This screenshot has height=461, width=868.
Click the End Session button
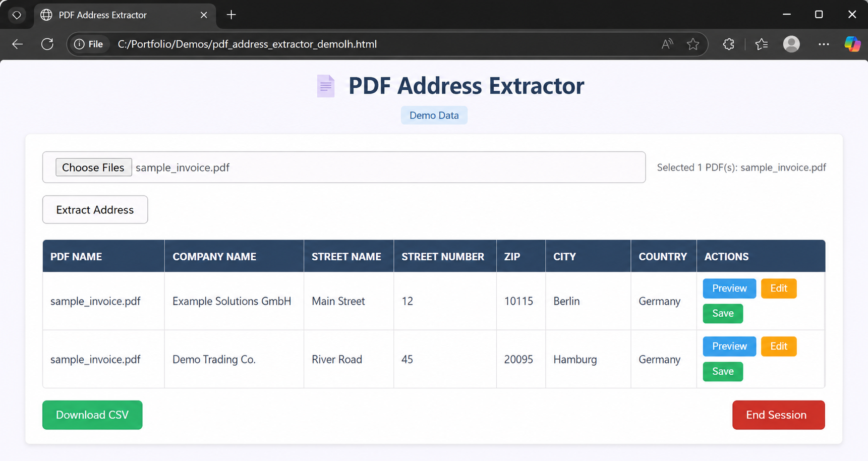(778, 415)
